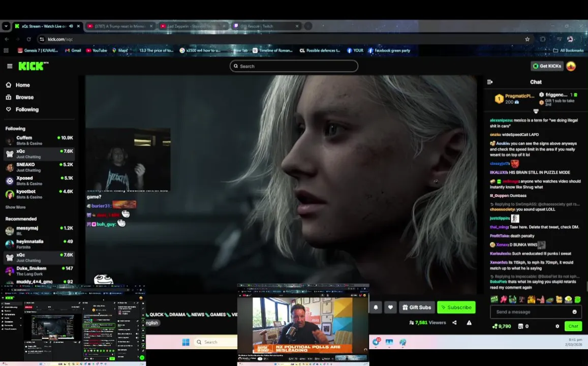This screenshot has width=588, height=366.
Task: Click the green Chat send button
Action: pyautogui.click(x=573, y=326)
